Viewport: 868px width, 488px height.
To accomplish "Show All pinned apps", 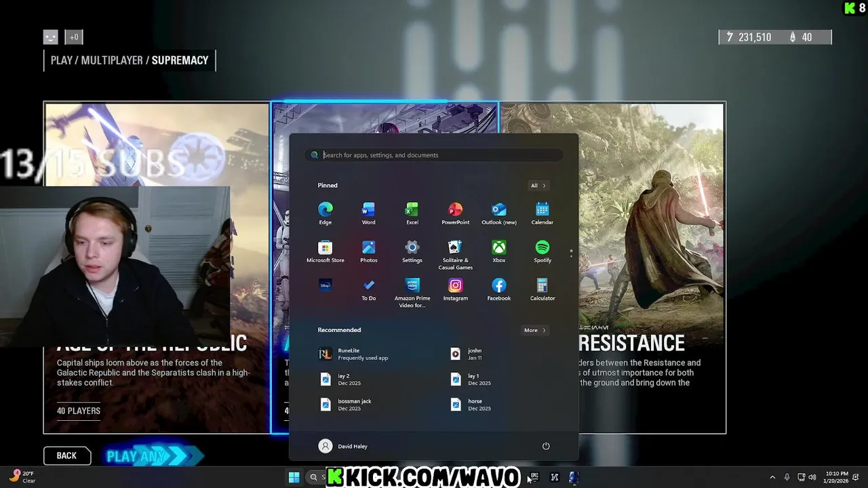I will tap(538, 185).
